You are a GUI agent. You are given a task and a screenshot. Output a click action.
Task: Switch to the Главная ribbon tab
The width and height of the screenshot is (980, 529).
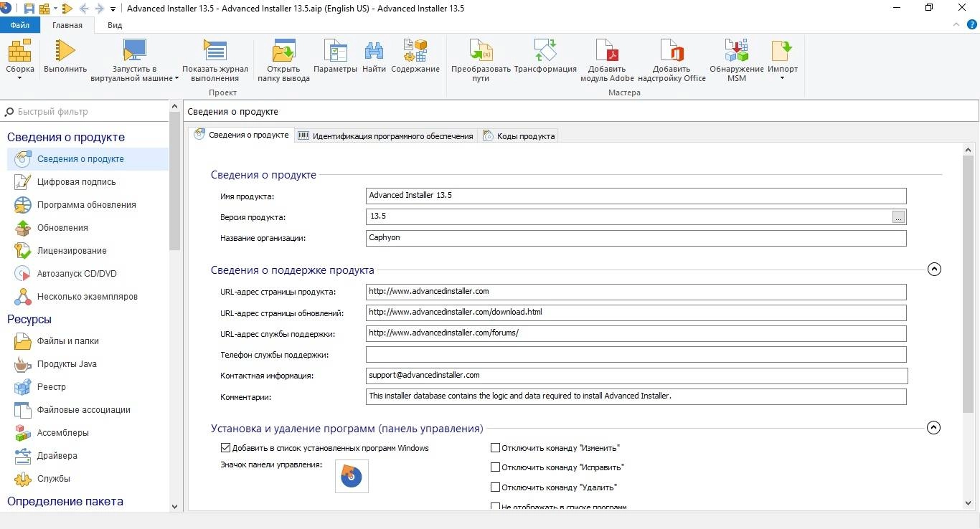tap(67, 24)
